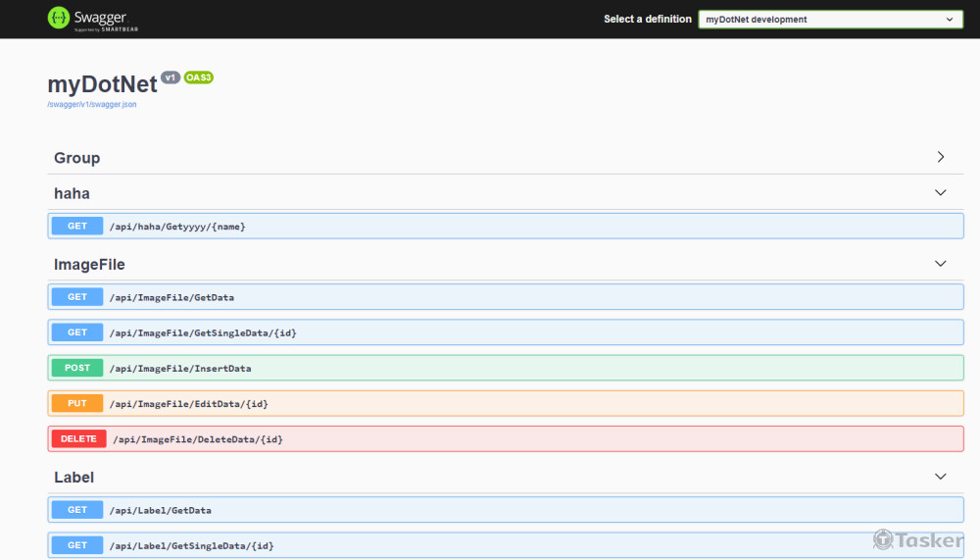980x560 pixels.
Task: Click the Swagger logo icon
Action: pyautogui.click(x=59, y=18)
